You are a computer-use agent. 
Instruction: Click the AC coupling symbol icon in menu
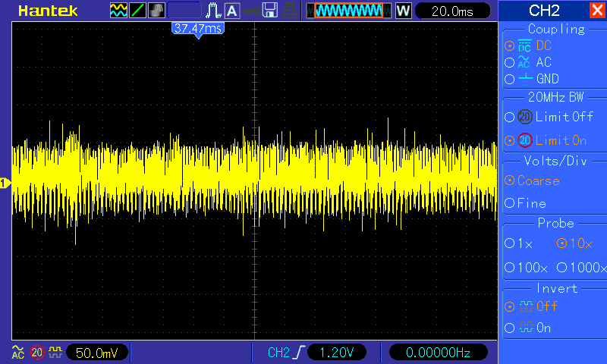tap(524, 62)
